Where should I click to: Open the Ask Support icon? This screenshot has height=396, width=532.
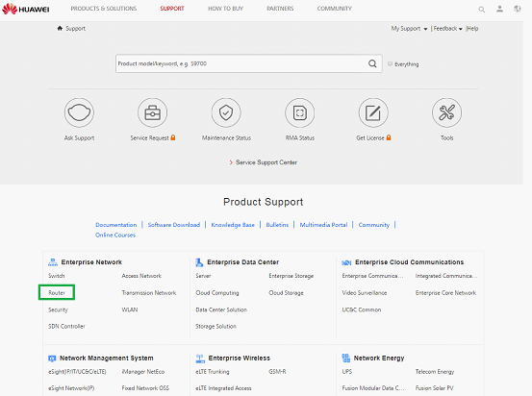point(79,112)
